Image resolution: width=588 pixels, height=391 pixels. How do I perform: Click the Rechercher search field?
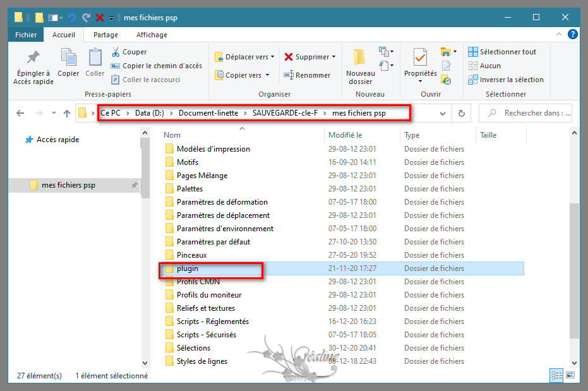[531, 114]
